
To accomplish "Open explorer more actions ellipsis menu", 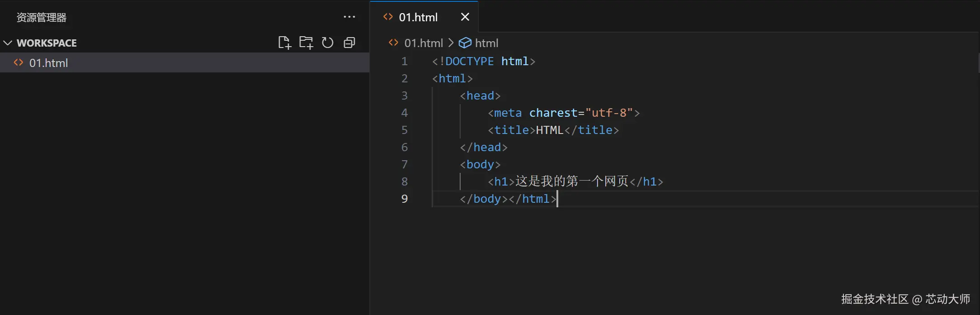I will pyautogui.click(x=349, y=17).
